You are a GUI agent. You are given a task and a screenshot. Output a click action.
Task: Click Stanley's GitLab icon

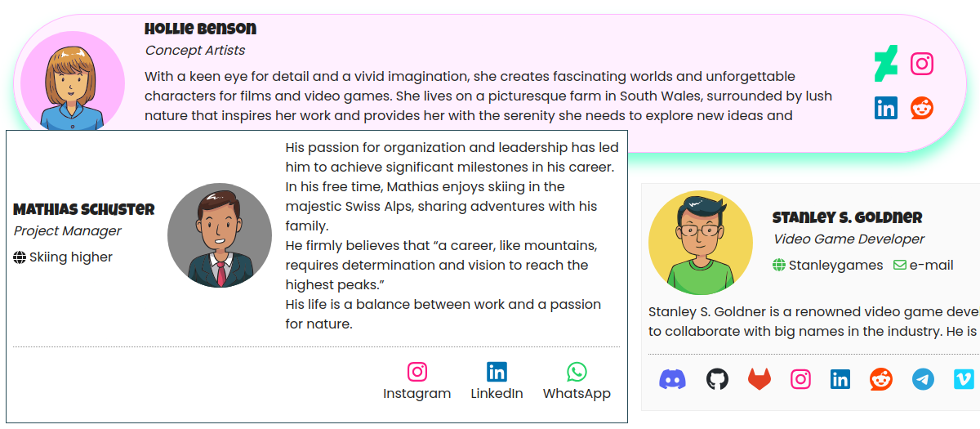point(759,379)
